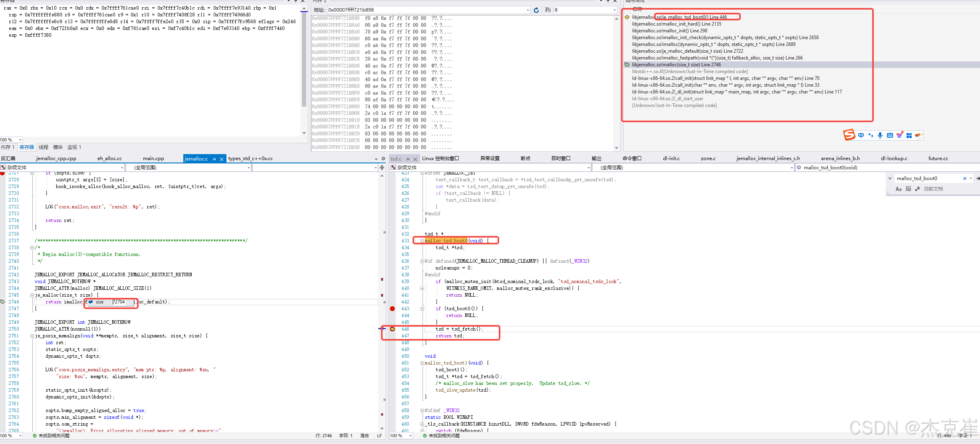The image size is (980, 444).
Task: Open the memory columns dropdown
Action: click(615, 10)
